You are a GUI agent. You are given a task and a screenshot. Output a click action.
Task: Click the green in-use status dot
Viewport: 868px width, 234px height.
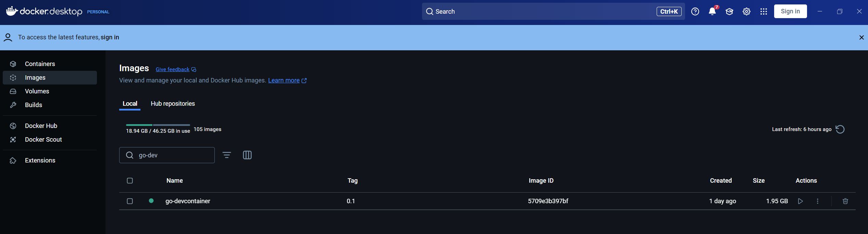click(151, 201)
